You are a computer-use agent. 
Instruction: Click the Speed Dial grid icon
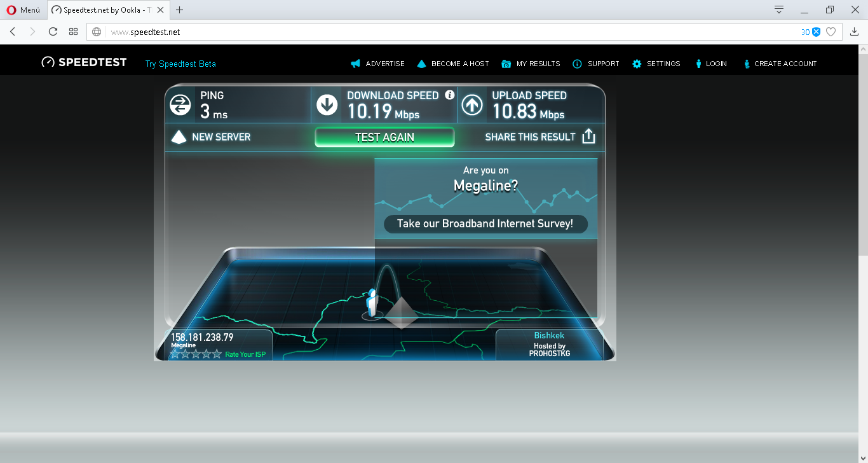point(74,32)
